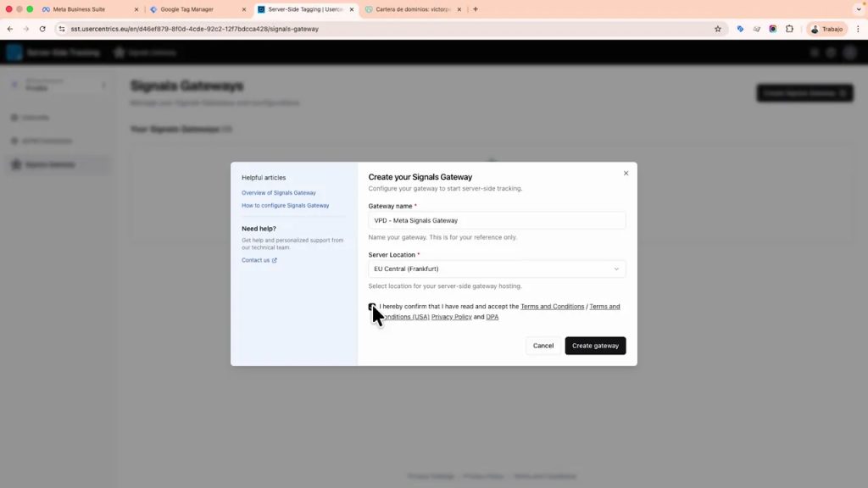The height and width of the screenshot is (488, 868).
Task: Switch to the Meta Business Suite tab
Action: click(x=79, y=9)
